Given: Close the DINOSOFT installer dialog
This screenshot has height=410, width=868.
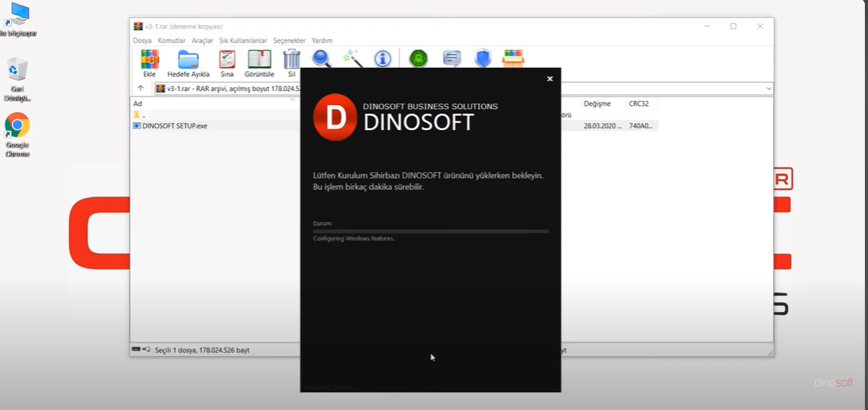Looking at the screenshot, I should (x=549, y=79).
